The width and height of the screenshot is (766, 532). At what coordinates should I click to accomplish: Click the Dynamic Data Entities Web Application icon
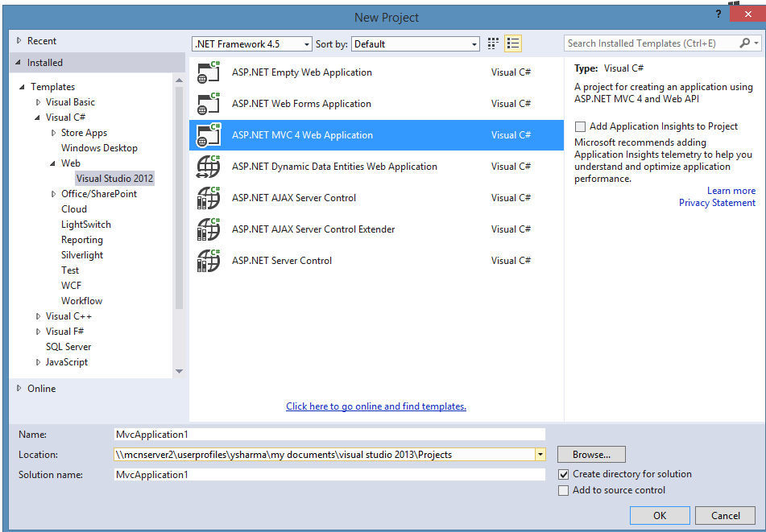click(209, 167)
